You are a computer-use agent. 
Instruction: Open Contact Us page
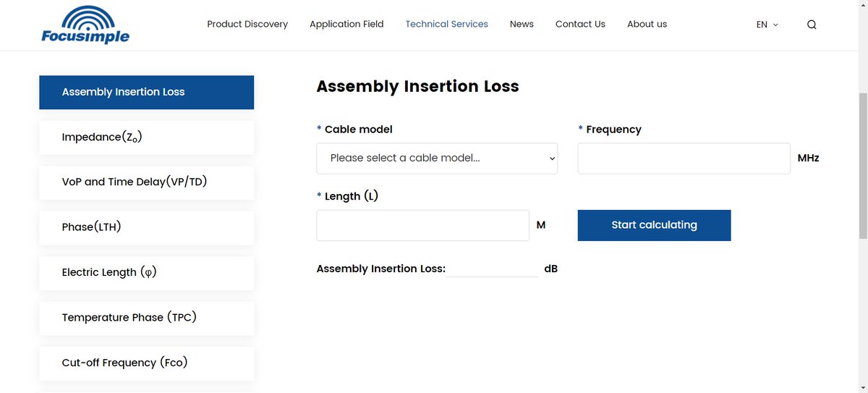tap(580, 24)
